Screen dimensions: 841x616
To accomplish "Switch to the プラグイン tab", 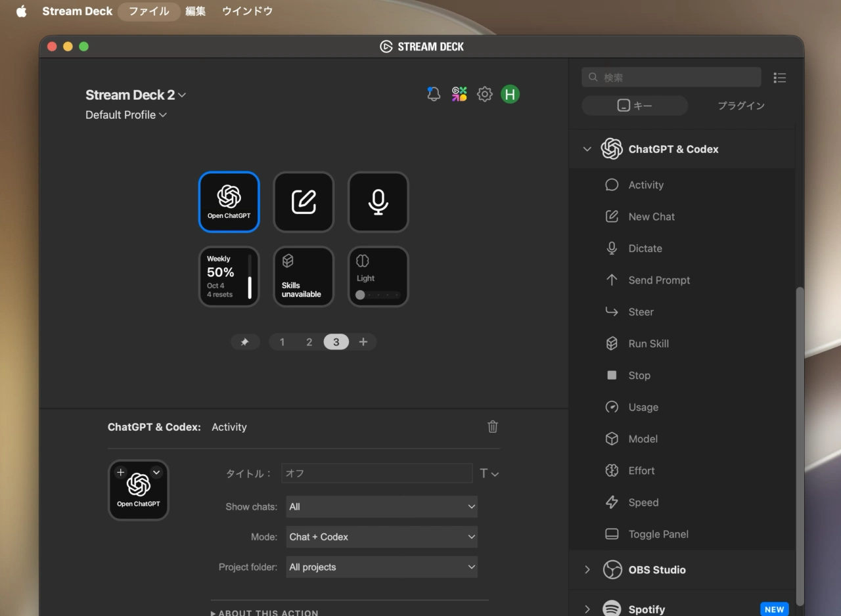I will 741,106.
